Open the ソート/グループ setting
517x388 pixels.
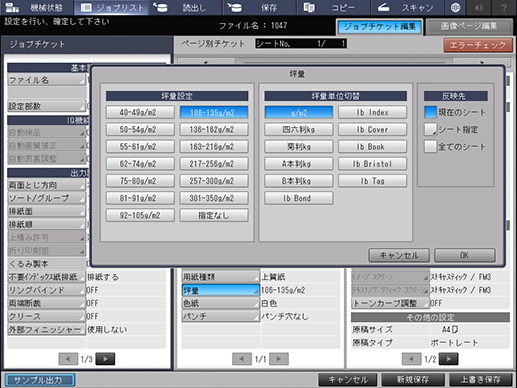[46, 198]
